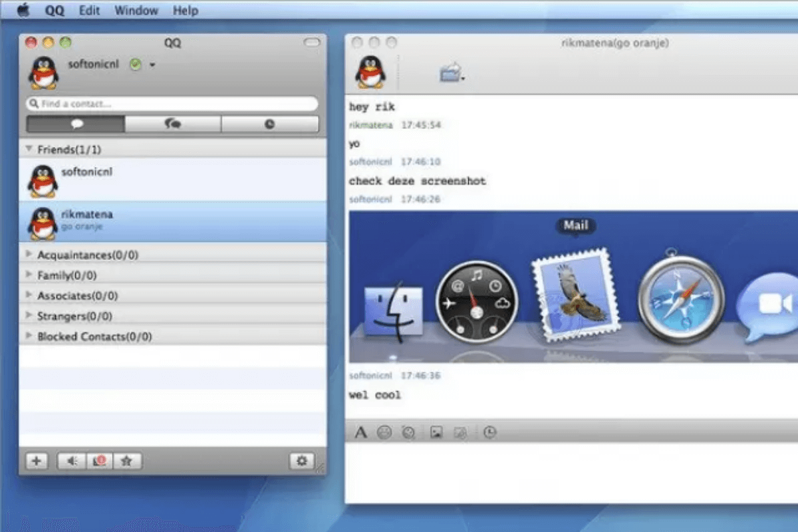Toggle QQ window toolbar pill button
The image size is (798, 532).
click(x=311, y=43)
